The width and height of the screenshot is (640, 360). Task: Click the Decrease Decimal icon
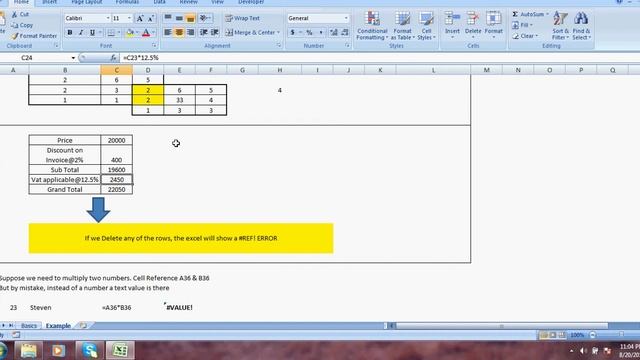pyautogui.click(x=345, y=32)
